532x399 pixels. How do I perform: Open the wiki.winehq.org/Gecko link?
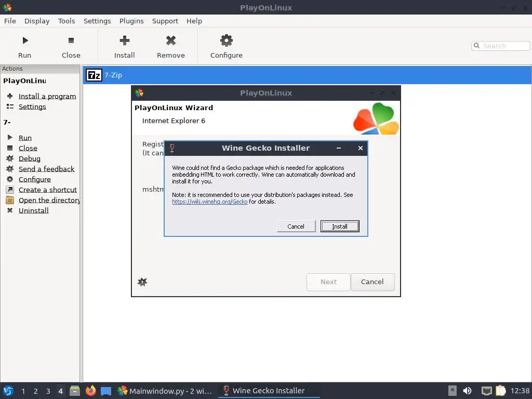click(x=210, y=202)
